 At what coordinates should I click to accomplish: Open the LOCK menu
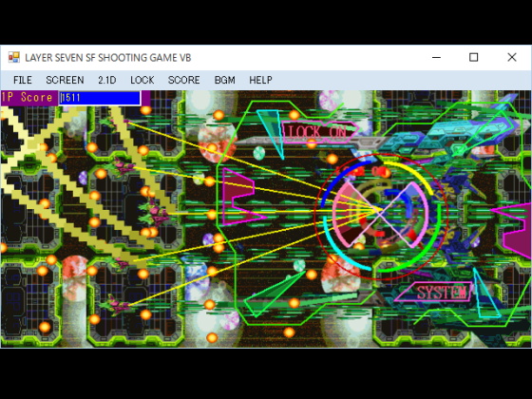click(x=142, y=80)
